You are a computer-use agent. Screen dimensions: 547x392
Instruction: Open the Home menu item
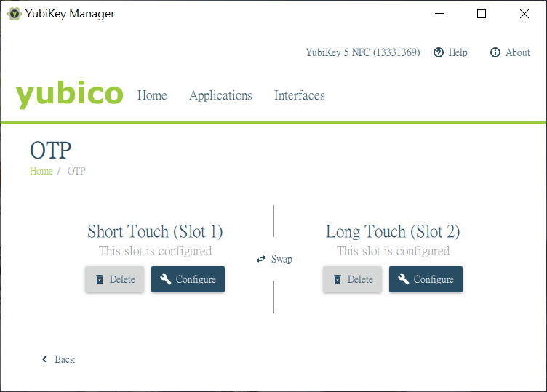pos(152,95)
